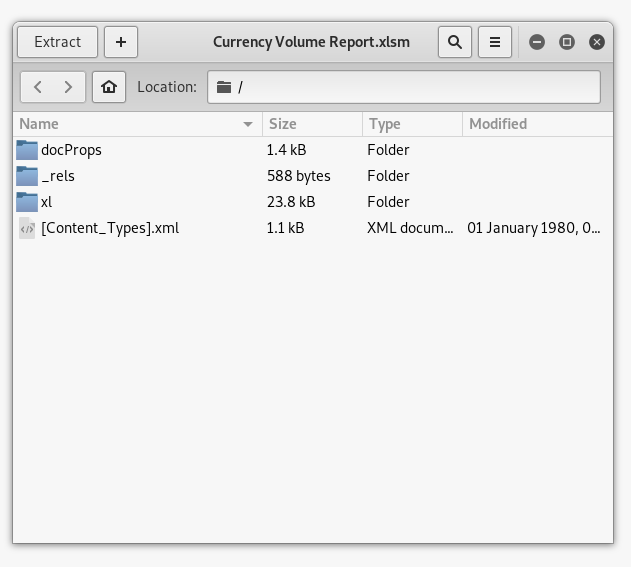Sort by Type column header

click(411, 124)
